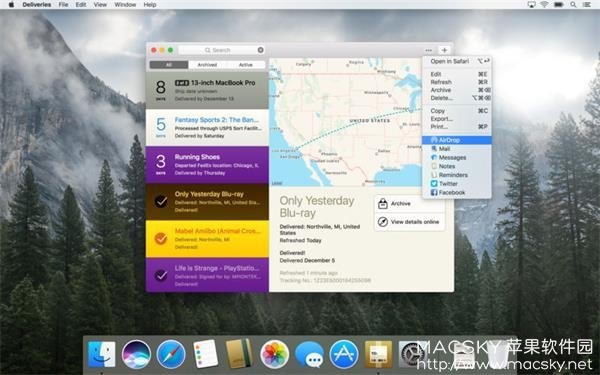This screenshot has height=375, width=600.
Task: Open the Reminders dock icon
Action: pos(205,354)
